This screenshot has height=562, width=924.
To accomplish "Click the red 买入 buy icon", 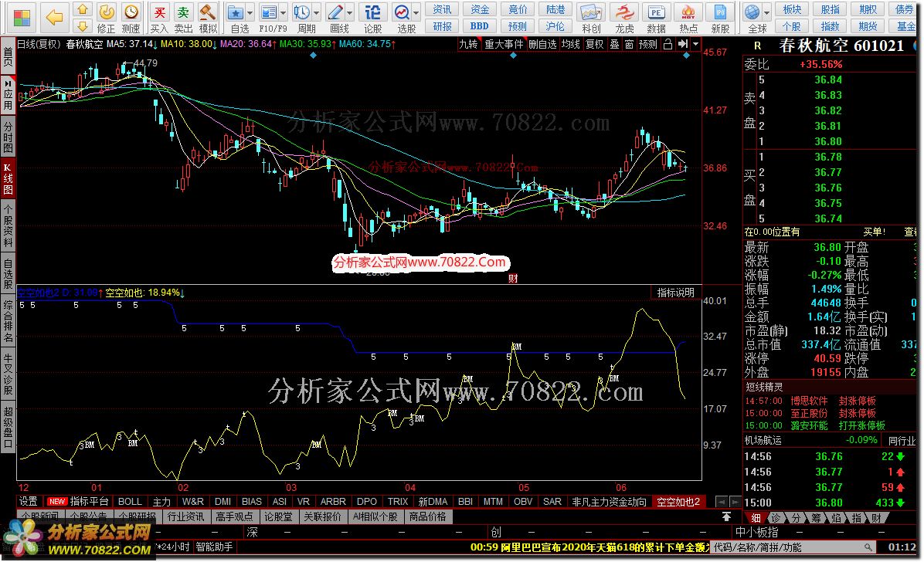I will click(x=159, y=18).
